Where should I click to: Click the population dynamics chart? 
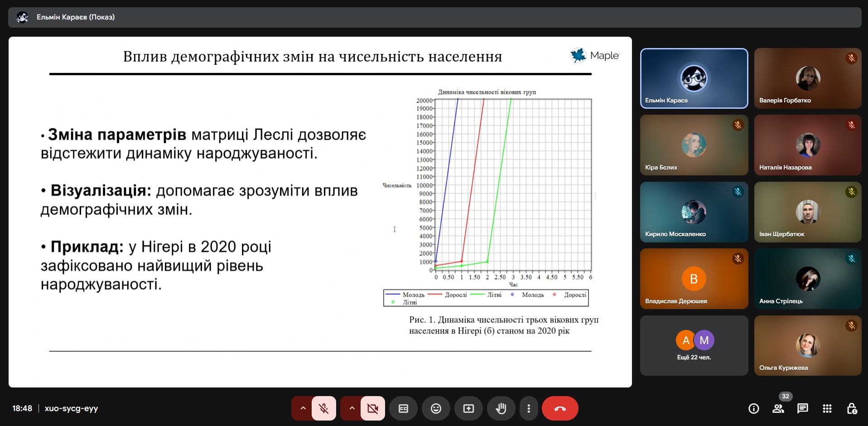(x=513, y=185)
